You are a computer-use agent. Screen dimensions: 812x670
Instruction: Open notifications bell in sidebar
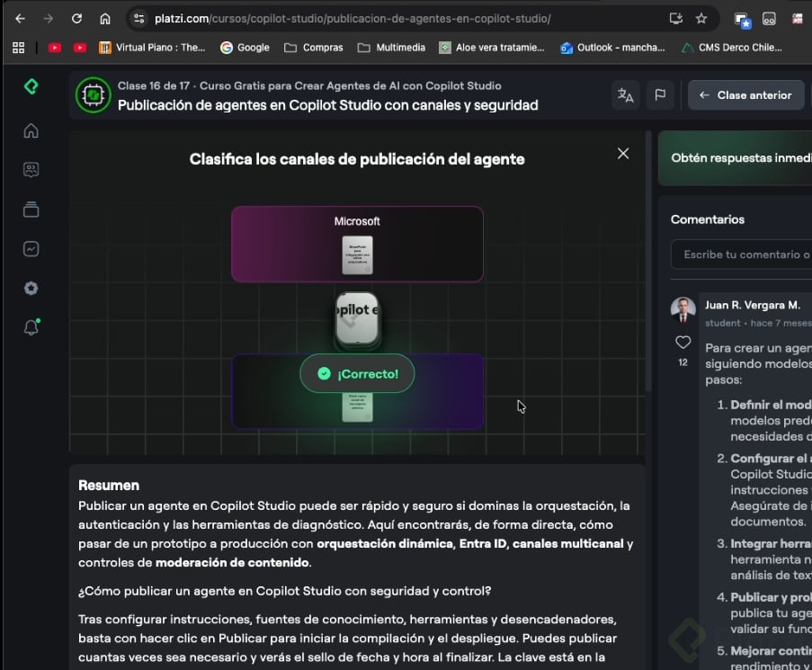pyautogui.click(x=31, y=327)
